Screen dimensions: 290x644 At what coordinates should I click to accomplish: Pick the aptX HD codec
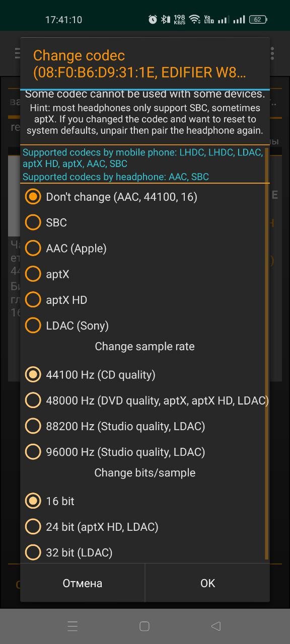click(x=145, y=300)
